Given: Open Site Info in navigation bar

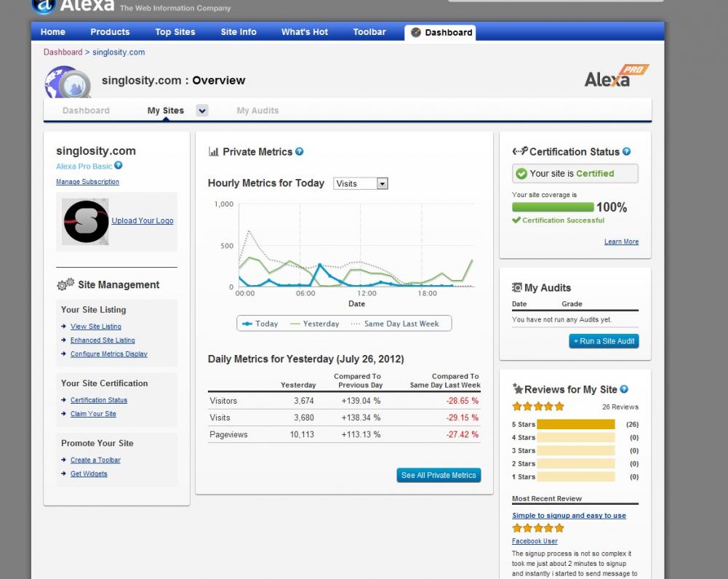Looking at the screenshot, I should tap(239, 32).
